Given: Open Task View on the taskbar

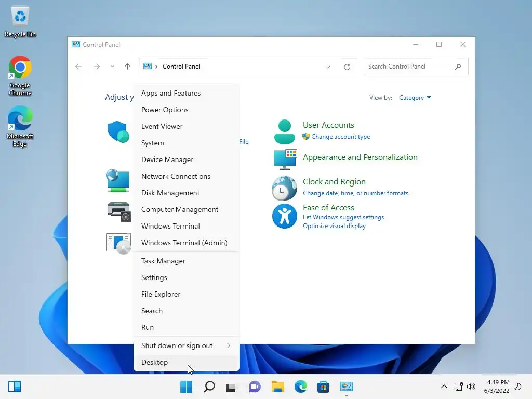Looking at the screenshot, I should (231, 387).
